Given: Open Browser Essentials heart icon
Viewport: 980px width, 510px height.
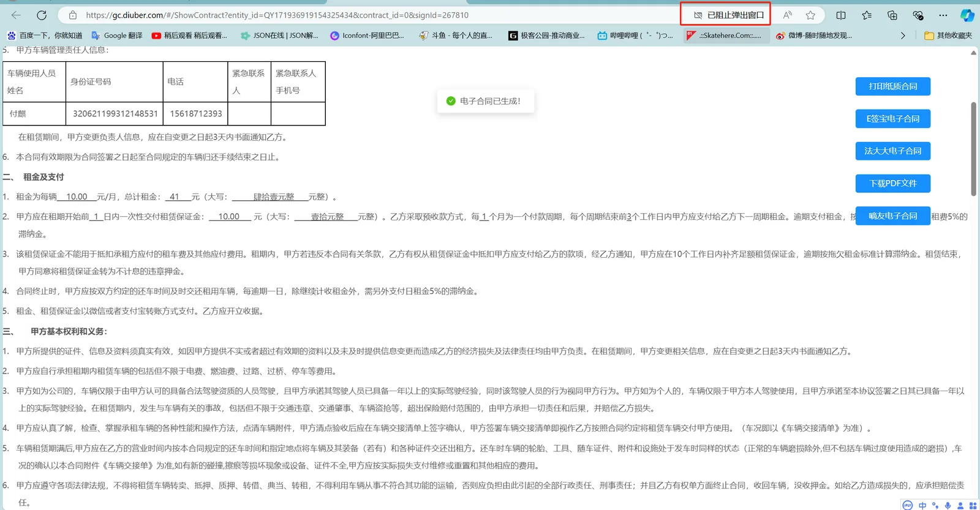Looking at the screenshot, I should pyautogui.click(x=918, y=15).
